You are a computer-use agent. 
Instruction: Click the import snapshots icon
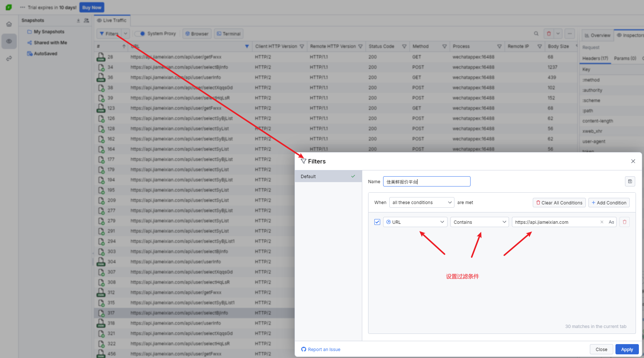click(78, 20)
